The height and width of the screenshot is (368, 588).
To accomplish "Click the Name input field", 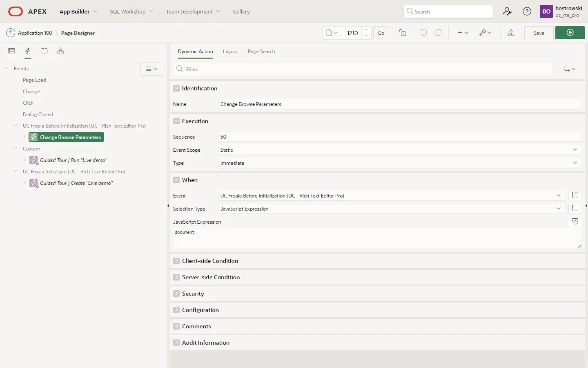I will (399, 104).
